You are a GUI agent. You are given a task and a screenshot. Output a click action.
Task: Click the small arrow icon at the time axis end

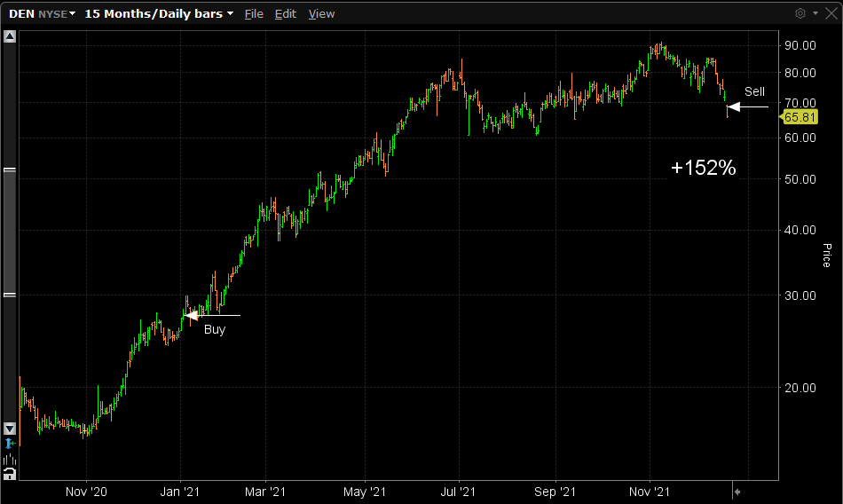point(737,492)
